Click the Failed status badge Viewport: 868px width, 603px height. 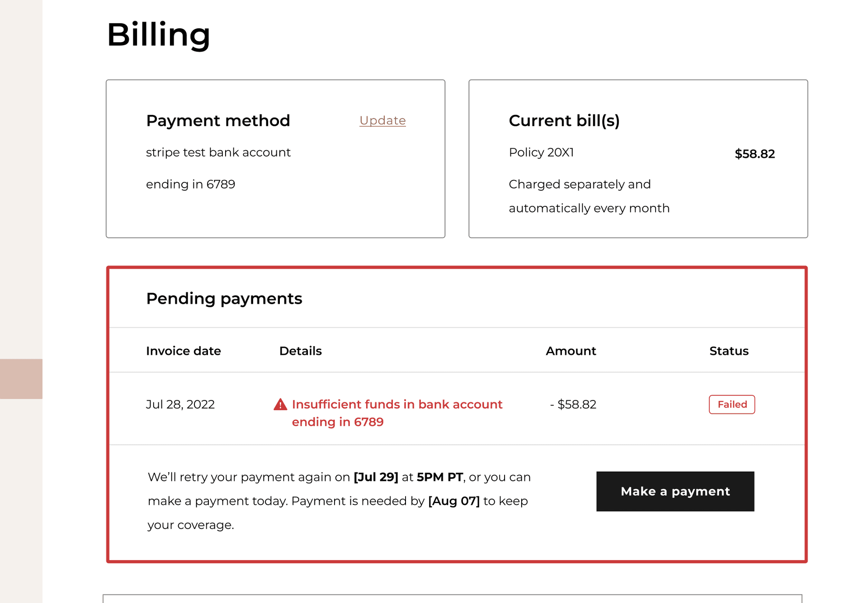coord(731,404)
